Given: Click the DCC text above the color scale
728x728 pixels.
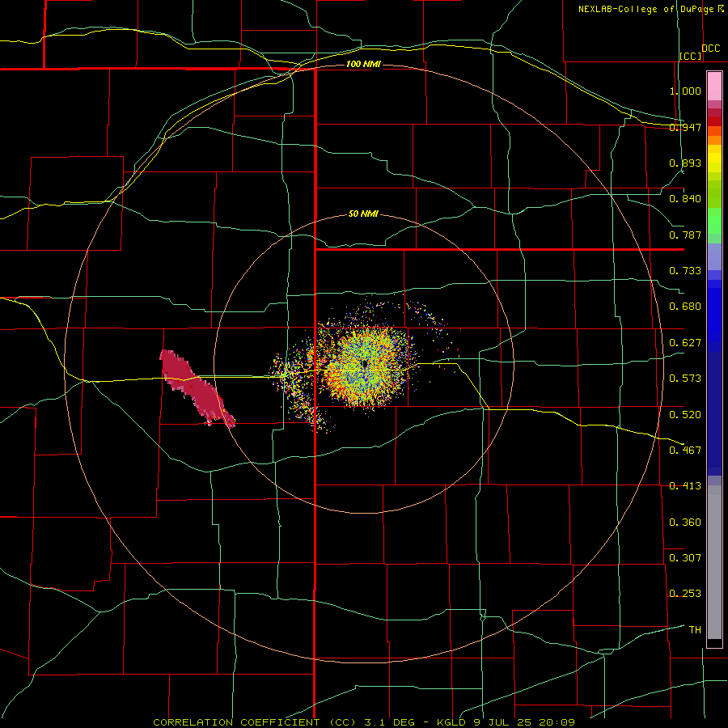Looking at the screenshot, I should [x=710, y=49].
